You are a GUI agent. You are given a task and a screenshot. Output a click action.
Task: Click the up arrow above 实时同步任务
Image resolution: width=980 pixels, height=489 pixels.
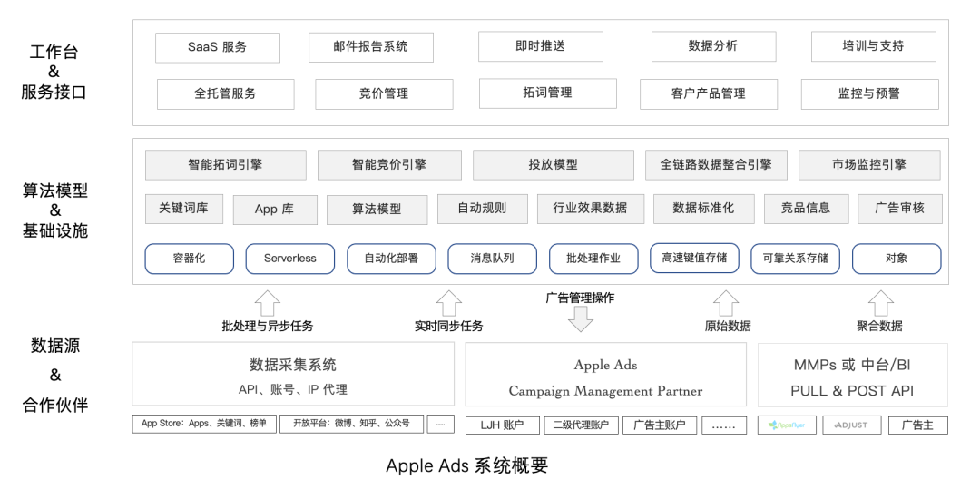[x=448, y=304]
